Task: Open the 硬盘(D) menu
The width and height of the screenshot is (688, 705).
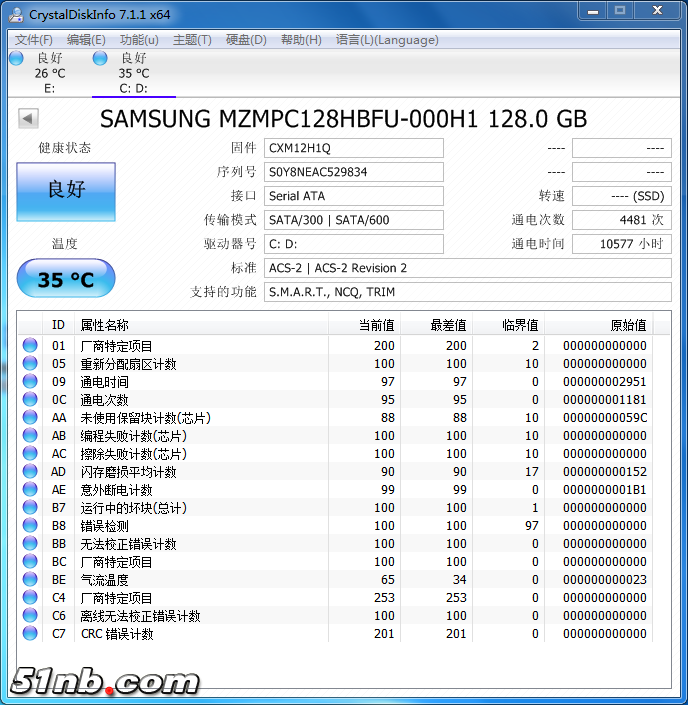Action: [x=246, y=40]
